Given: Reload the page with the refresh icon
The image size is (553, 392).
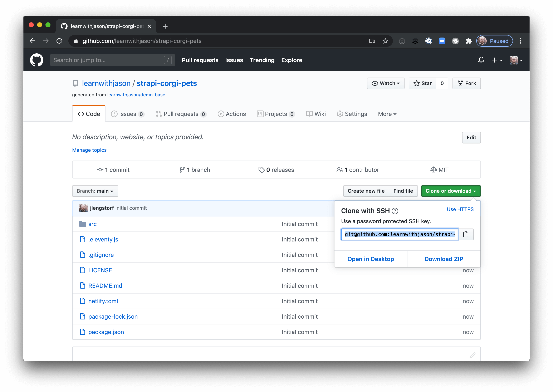Looking at the screenshot, I should pyautogui.click(x=59, y=41).
